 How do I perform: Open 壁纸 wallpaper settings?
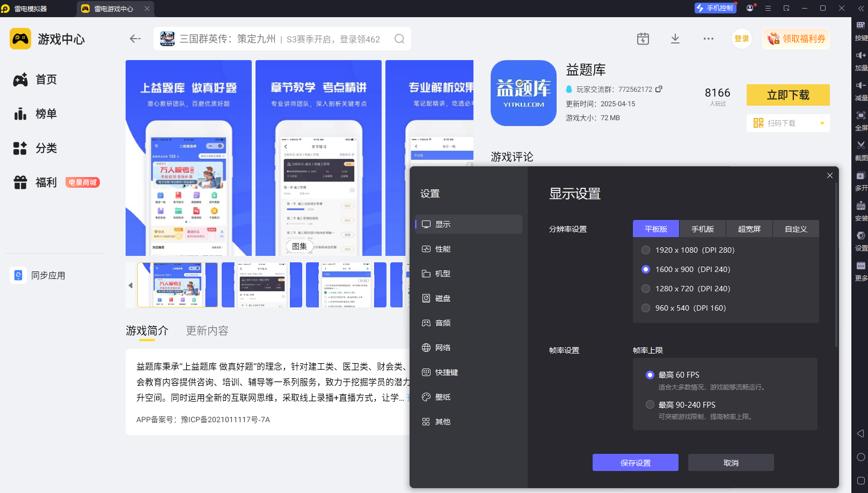469,397
